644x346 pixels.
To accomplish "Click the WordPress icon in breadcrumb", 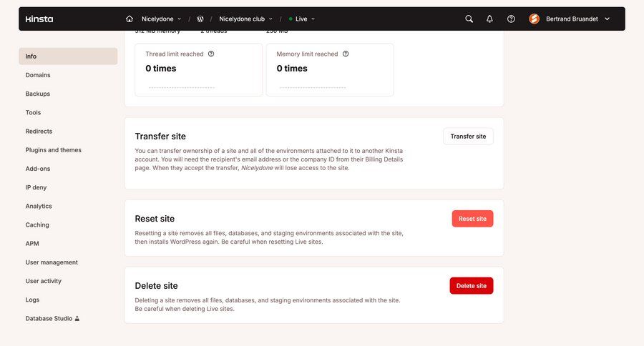I will click(200, 19).
